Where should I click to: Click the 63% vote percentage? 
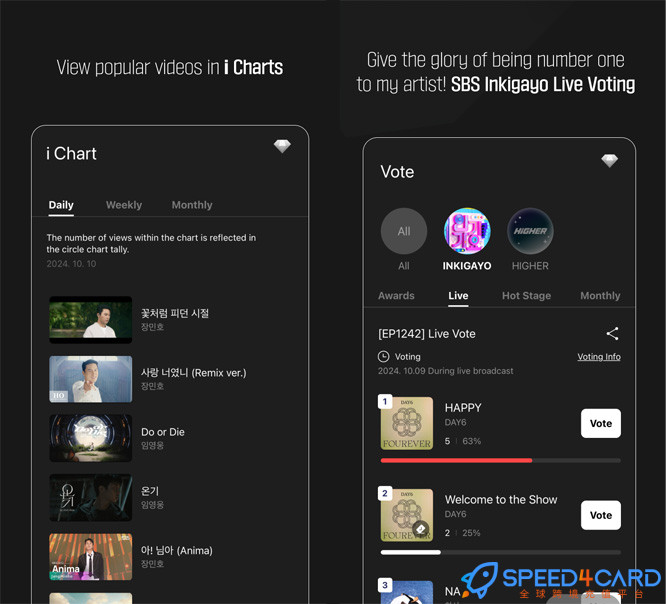(x=471, y=441)
